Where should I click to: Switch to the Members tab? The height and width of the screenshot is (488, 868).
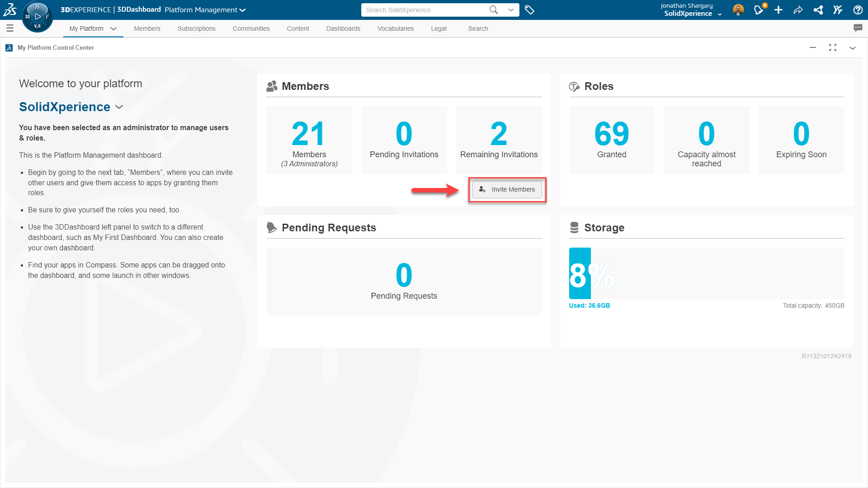pyautogui.click(x=147, y=28)
